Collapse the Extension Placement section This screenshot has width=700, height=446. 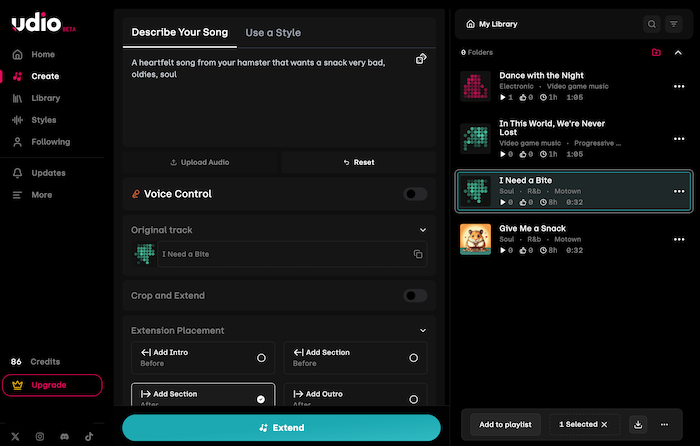[423, 330]
